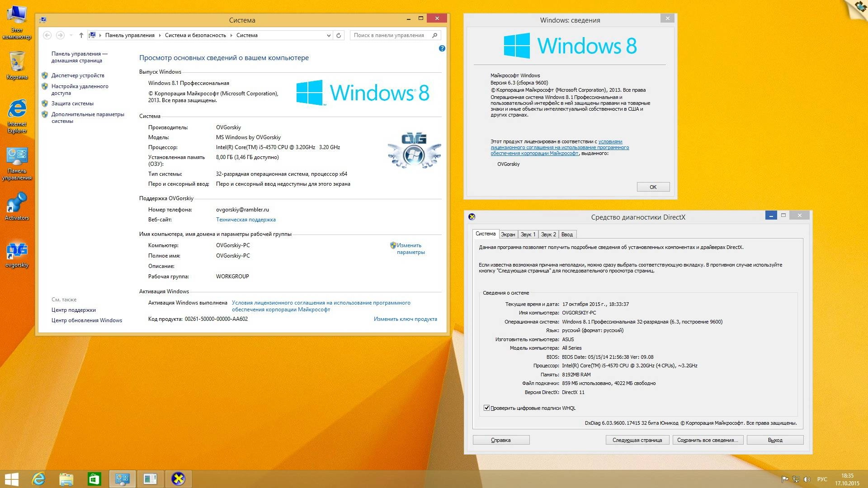Click the DirectX window title icon
This screenshot has height=488, width=868.
(x=472, y=217)
